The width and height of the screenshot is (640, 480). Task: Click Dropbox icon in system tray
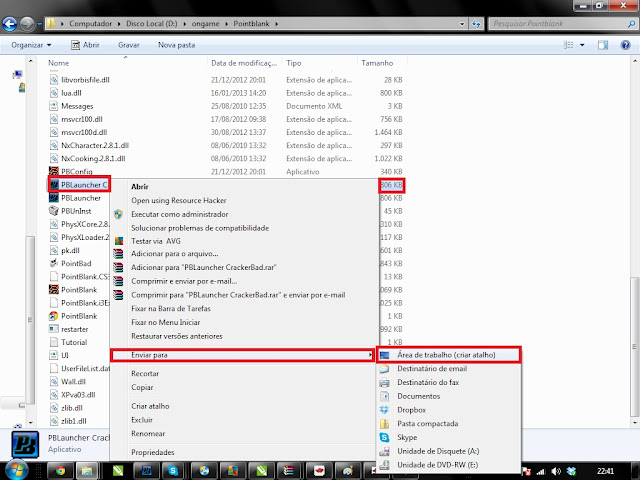[572, 471]
